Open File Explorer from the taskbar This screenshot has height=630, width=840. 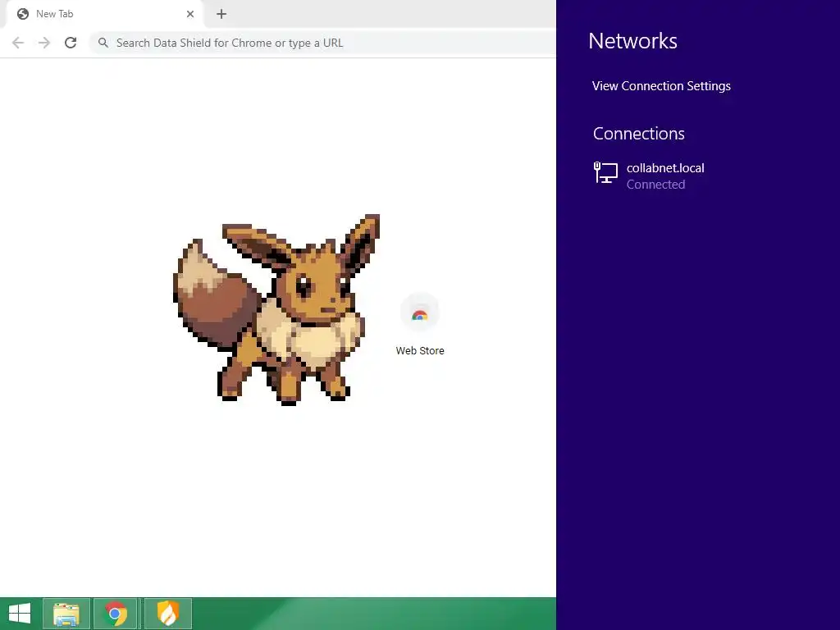coord(66,614)
